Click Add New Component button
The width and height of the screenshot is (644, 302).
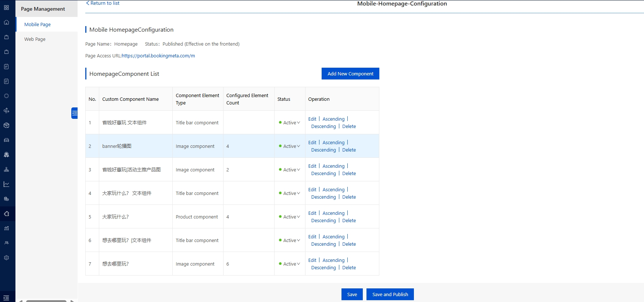[350, 74]
